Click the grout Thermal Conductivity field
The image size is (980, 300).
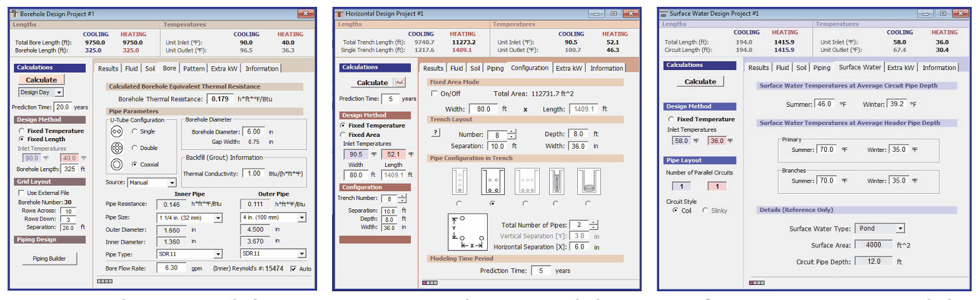[x=253, y=173]
